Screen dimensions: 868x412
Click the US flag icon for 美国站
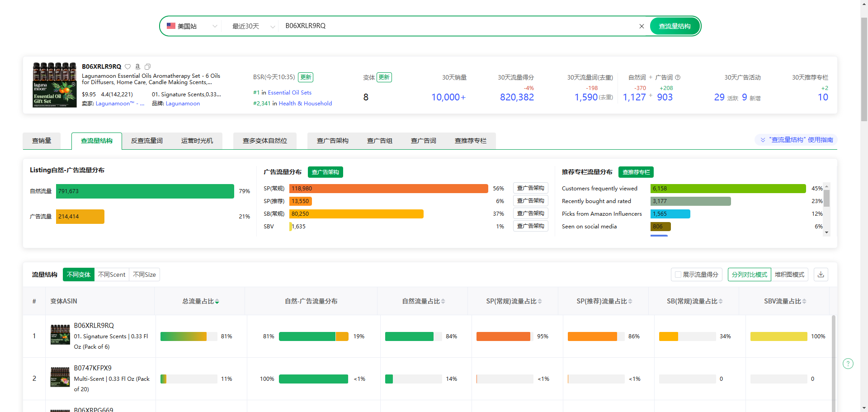tap(171, 26)
